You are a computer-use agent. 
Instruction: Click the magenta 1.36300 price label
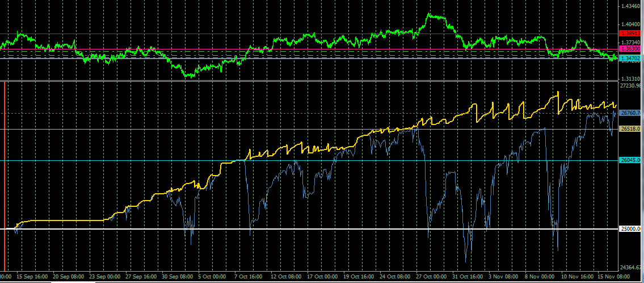point(631,48)
